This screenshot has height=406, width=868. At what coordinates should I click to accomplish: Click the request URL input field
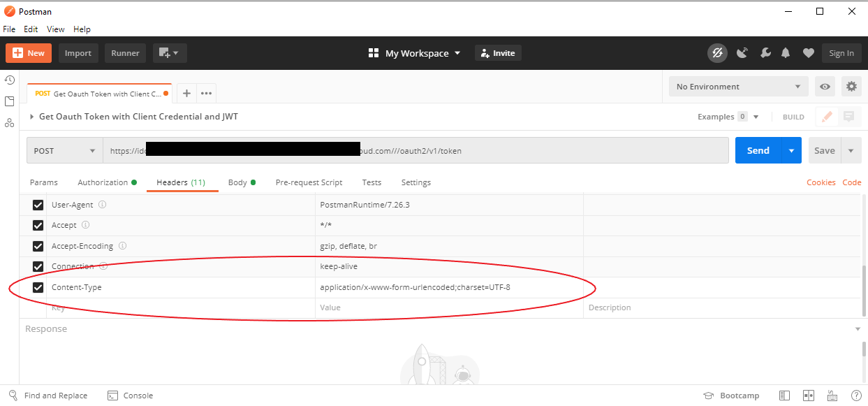pyautogui.click(x=415, y=150)
